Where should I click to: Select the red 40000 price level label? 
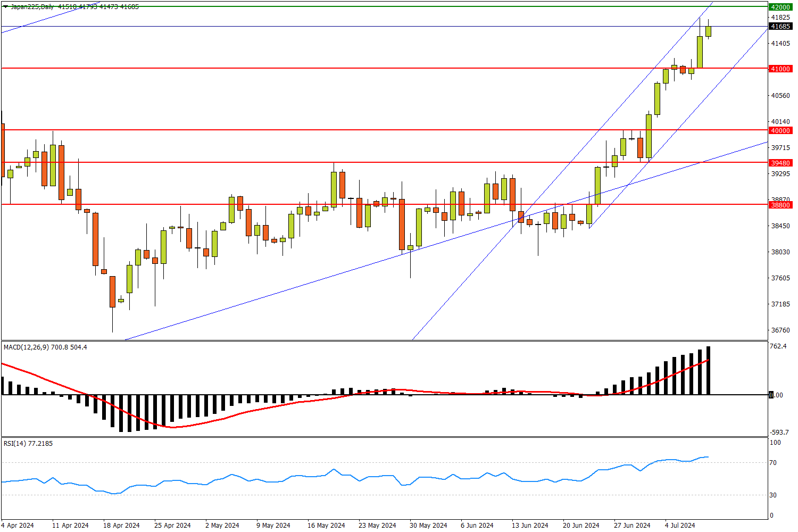[780, 130]
